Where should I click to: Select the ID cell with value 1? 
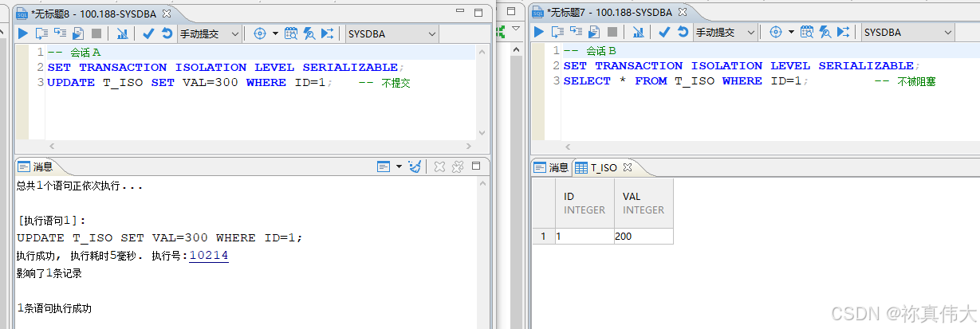(584, 237)
